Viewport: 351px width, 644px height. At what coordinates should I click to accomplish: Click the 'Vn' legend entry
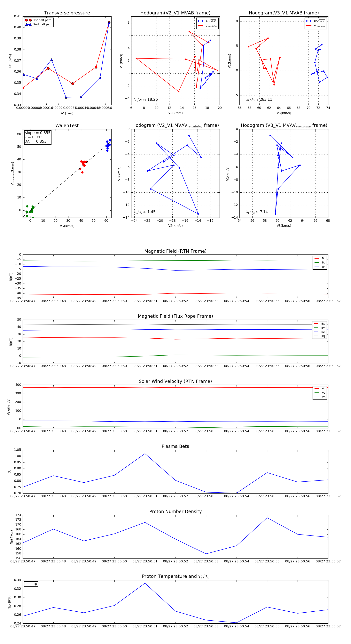click(x=320, y=397)
